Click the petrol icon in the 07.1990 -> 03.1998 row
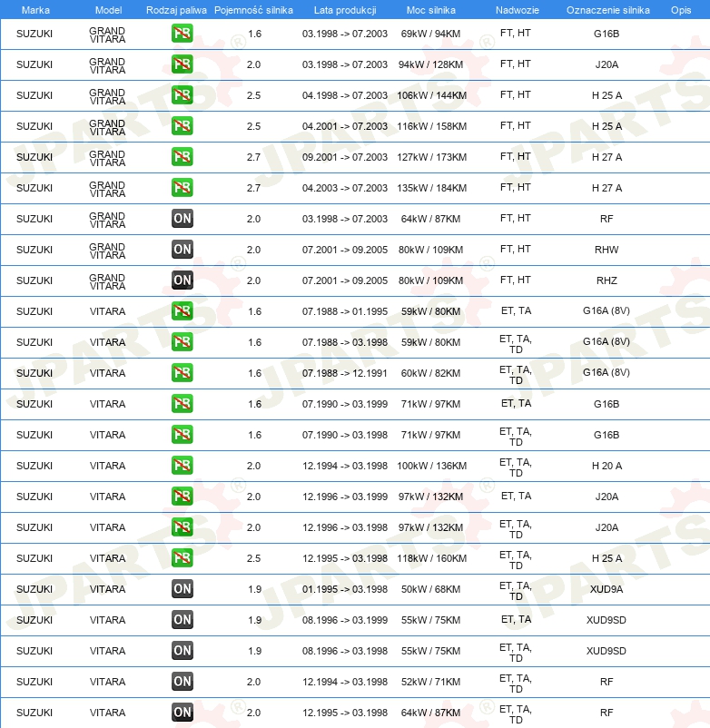This screenshot has height=728, width=710. click(182, 435)
